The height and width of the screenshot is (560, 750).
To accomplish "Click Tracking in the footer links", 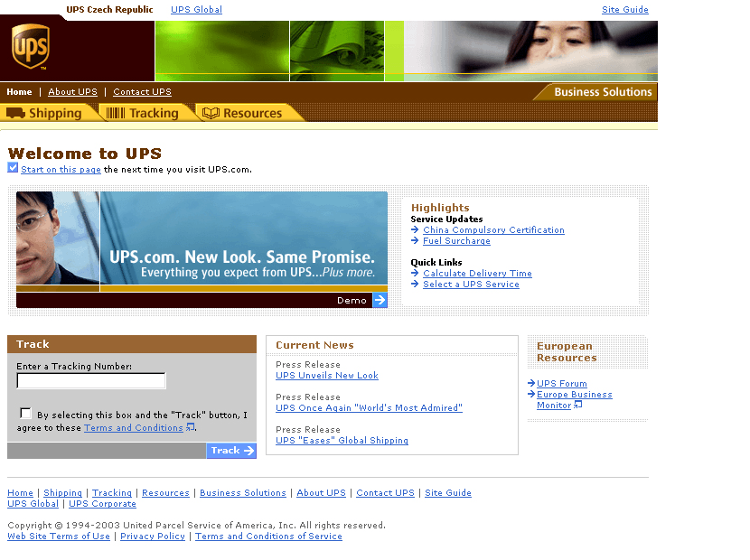I will 112,492.
